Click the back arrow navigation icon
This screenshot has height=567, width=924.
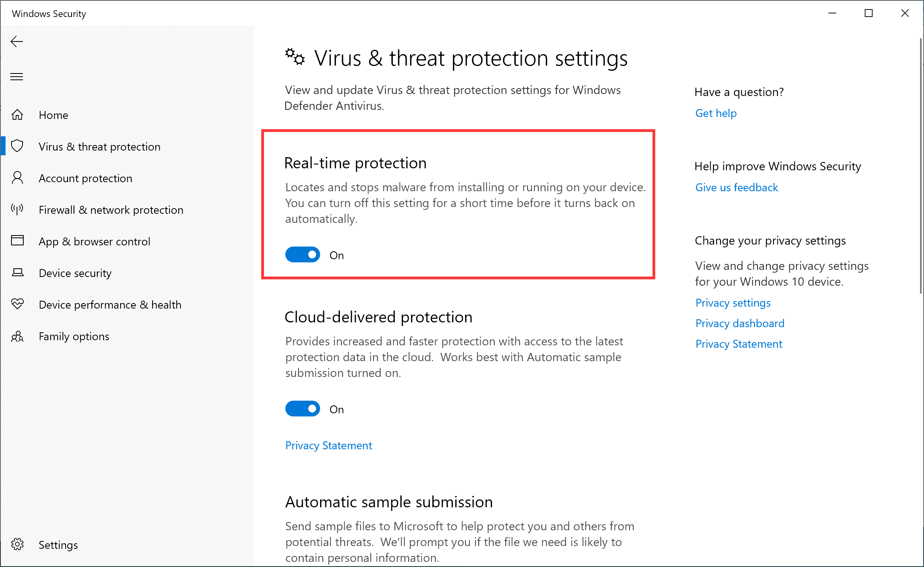(17, 41)
